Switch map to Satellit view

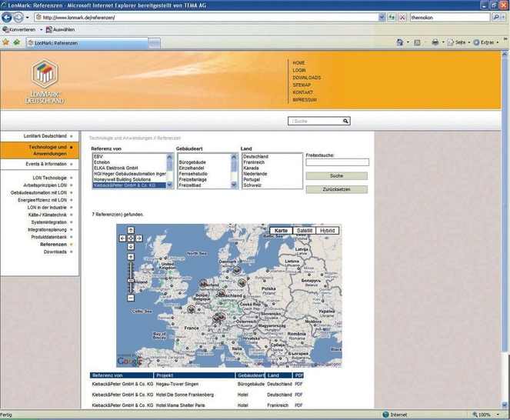click(x=305, y=230)
